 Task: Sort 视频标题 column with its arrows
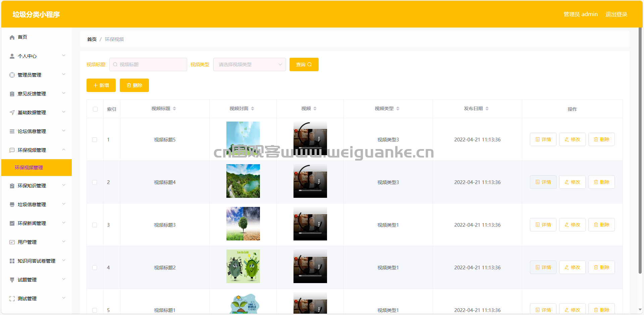click(174, 108)
